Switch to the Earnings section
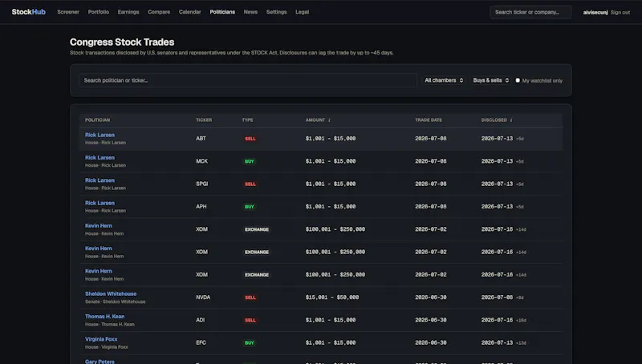The width and height of the screenshot is (642, 364). pyautogui.click(x=128, y=12)
